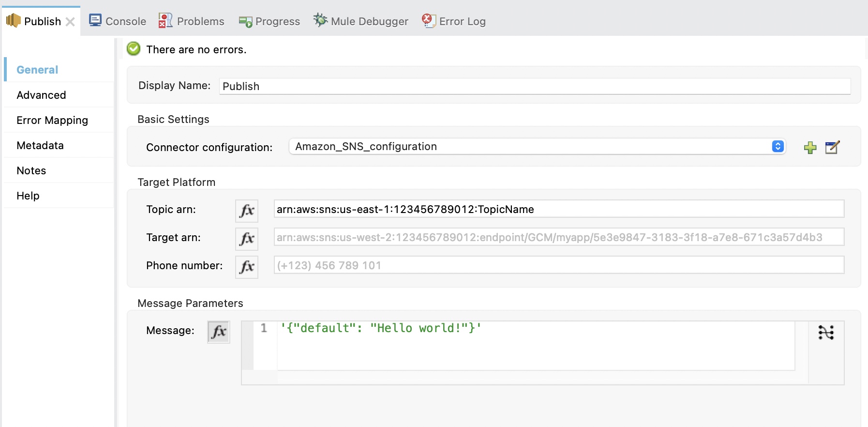Open Connector configuration dropdown

[x=537, y=146]
